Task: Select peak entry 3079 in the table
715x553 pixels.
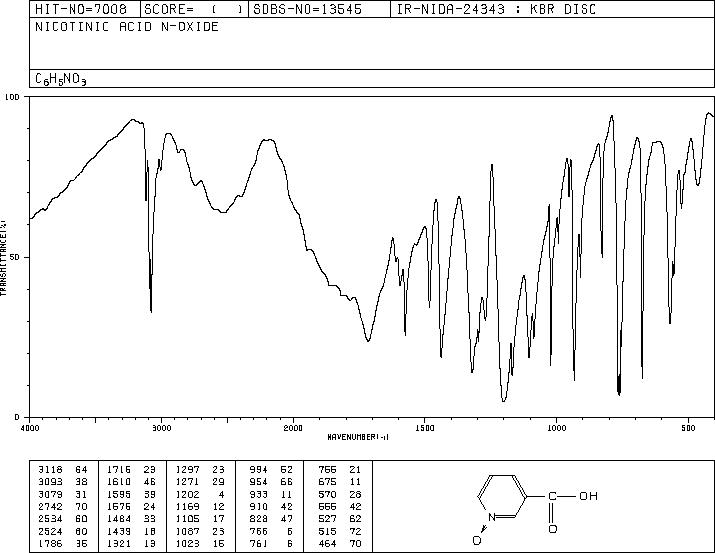Action: (x=51, y=494)
